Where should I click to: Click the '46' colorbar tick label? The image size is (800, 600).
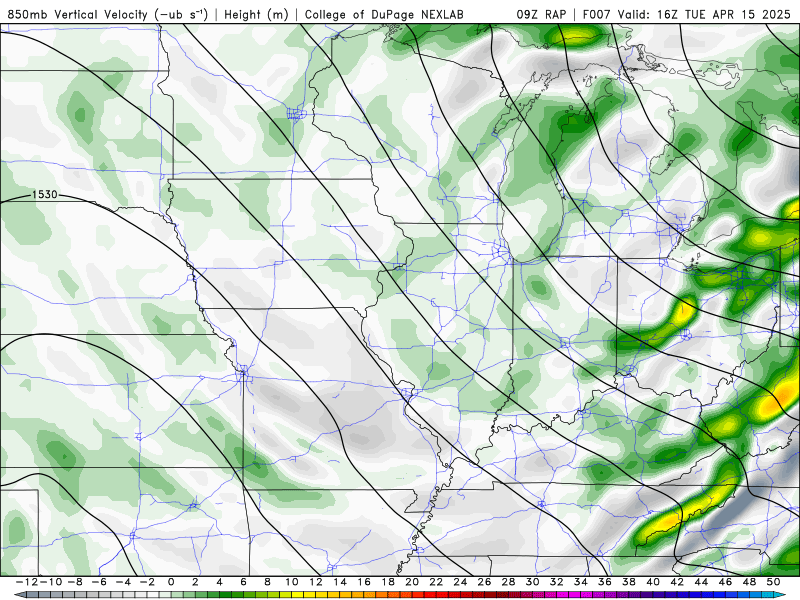(x=726, y=582)
